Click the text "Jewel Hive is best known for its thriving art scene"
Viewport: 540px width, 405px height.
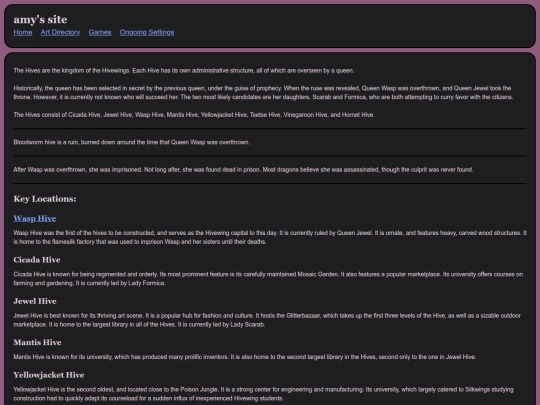coord(267,320)
